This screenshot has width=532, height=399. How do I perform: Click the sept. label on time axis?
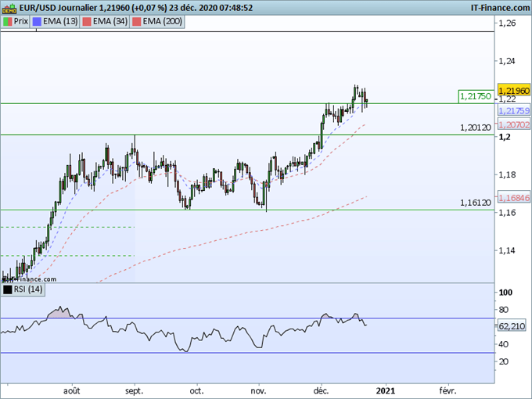pyautogui.click(x=135, y=391)
